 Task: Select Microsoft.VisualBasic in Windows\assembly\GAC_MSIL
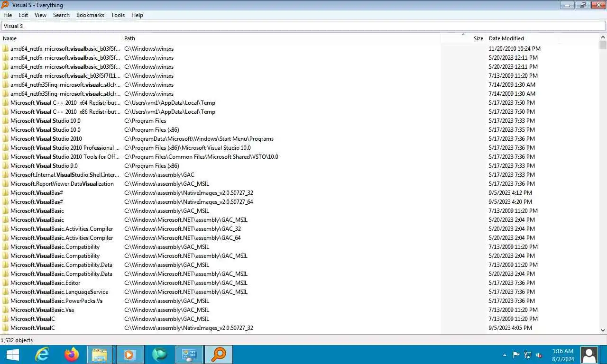(x=300, y=211)
